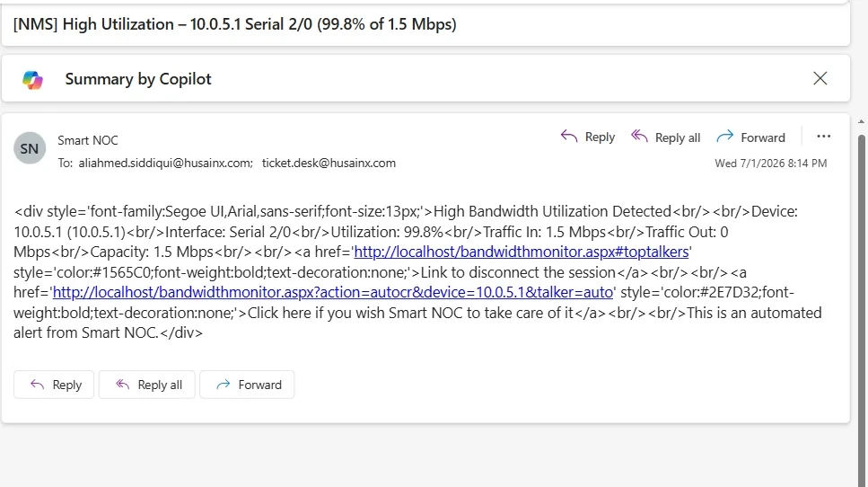Select recipient aliahmed.siddiqui@husainx.com
868x487 pixels.
165,163
